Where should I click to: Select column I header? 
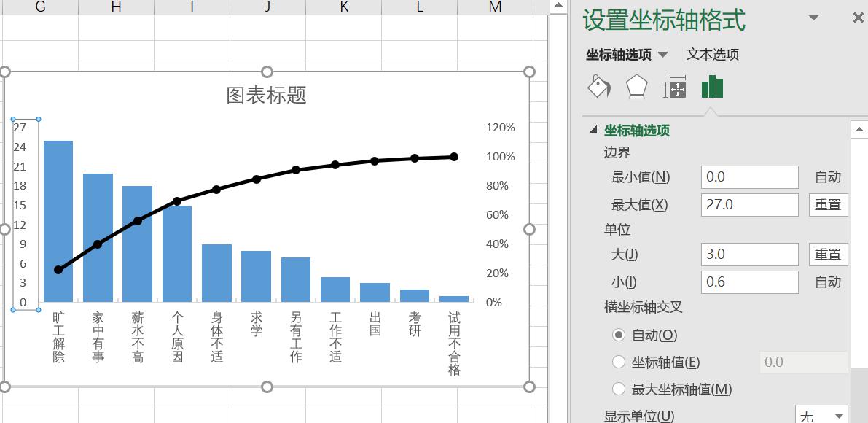pyautogui.click(x=192, y=7)
